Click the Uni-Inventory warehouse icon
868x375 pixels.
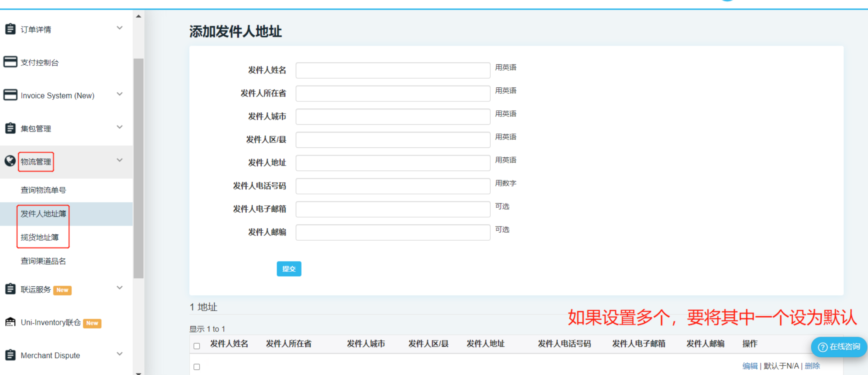pyautogui.click(x=10, y=322)
